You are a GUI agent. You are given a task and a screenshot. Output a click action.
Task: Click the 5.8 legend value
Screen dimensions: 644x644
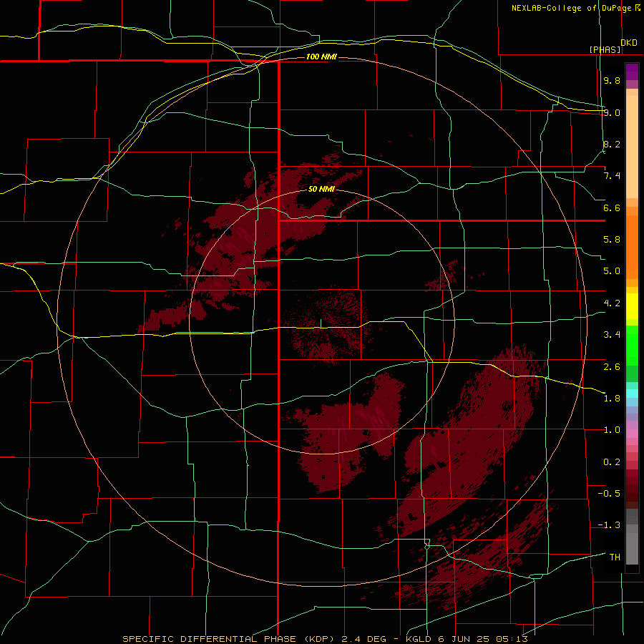pyautogui.click(x=612, y=240)
